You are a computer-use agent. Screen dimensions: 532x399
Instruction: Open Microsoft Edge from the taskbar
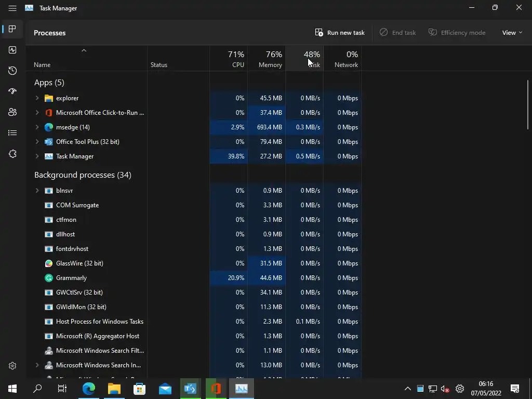(88, 389)
